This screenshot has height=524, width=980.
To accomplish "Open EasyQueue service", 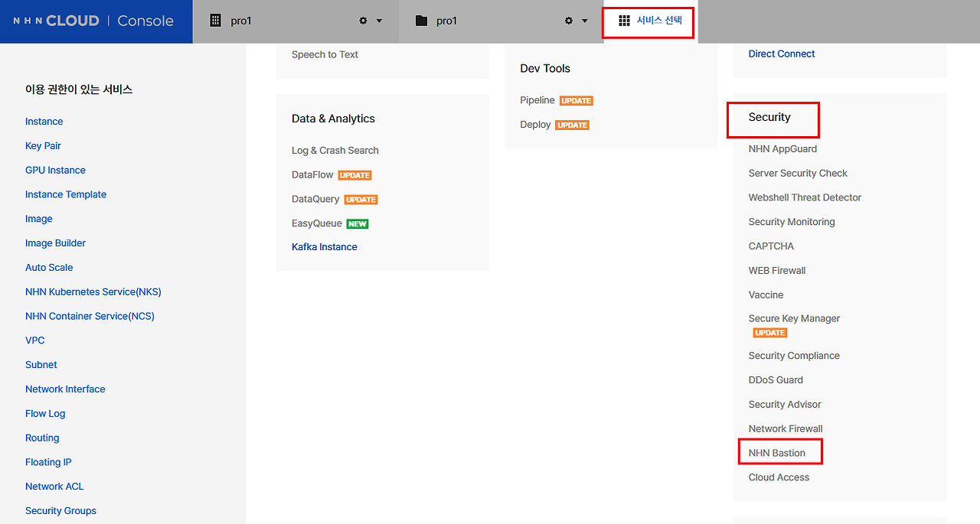I will click(316, 223).
